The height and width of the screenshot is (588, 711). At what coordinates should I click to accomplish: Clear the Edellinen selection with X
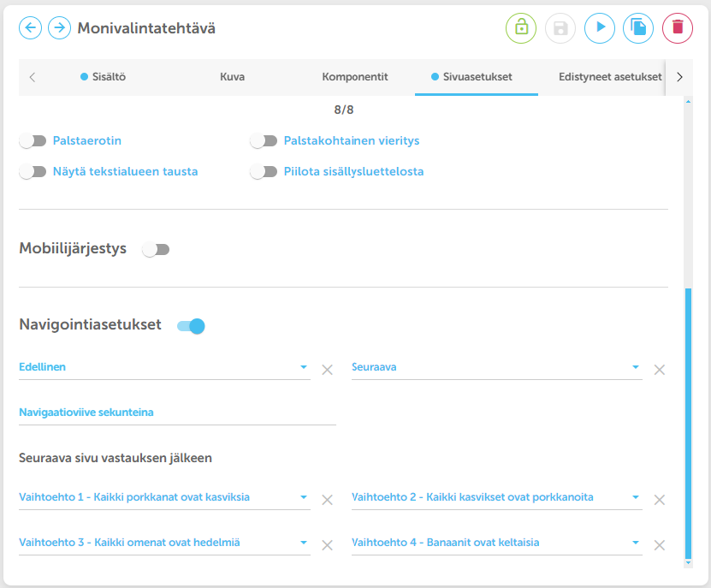pyautogui.click(x=327, y=370)
